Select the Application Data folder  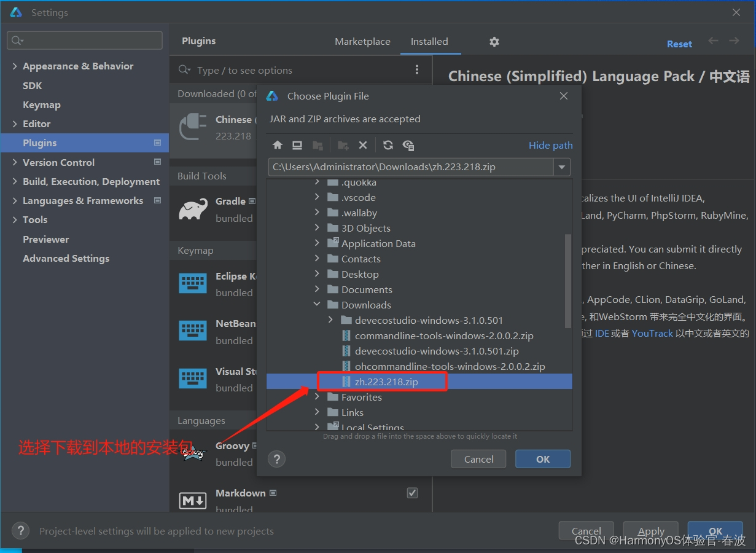click(x=378, y=243)
